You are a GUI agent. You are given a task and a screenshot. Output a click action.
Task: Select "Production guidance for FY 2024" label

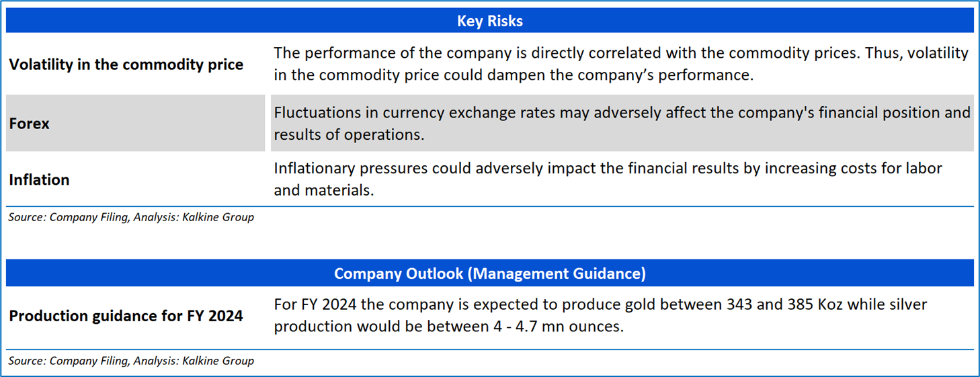pyautogui.click(x=126, y=316)
